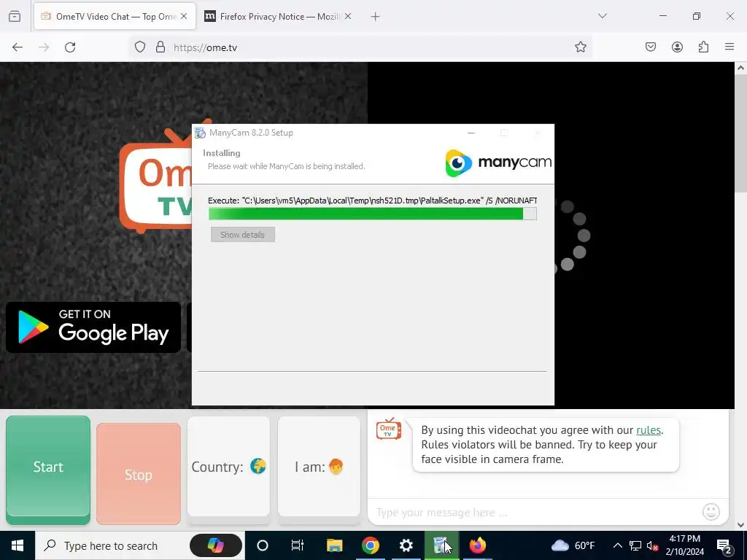Go back to the previous page
Viewport: 747px width, 560px height.
pos(18,47)
